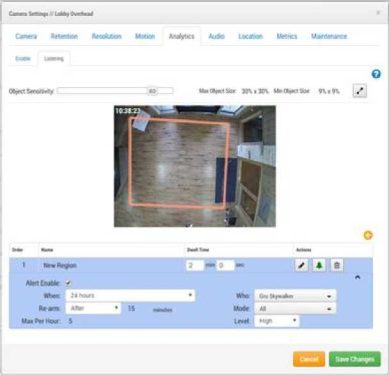Click the orange Cancel button

309,359
